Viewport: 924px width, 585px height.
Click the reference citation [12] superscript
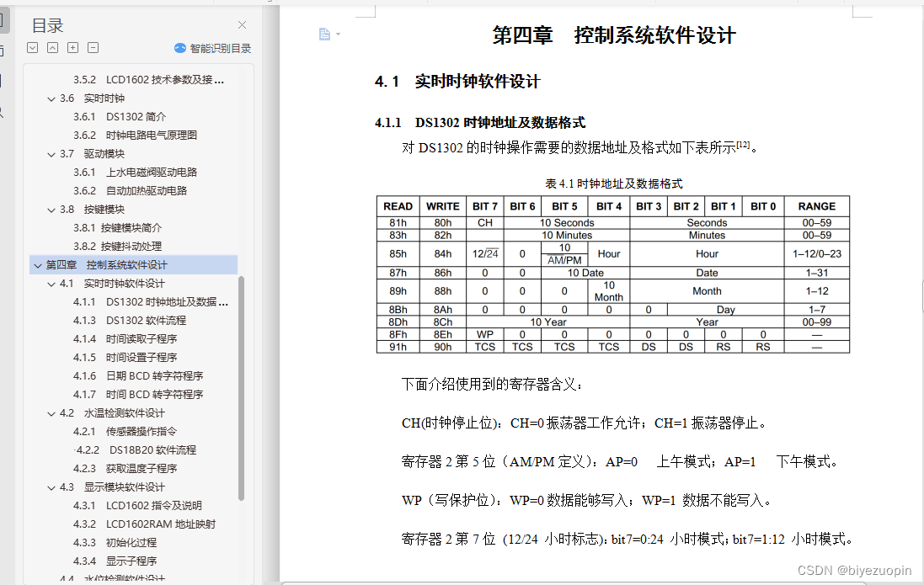(743, 144)
